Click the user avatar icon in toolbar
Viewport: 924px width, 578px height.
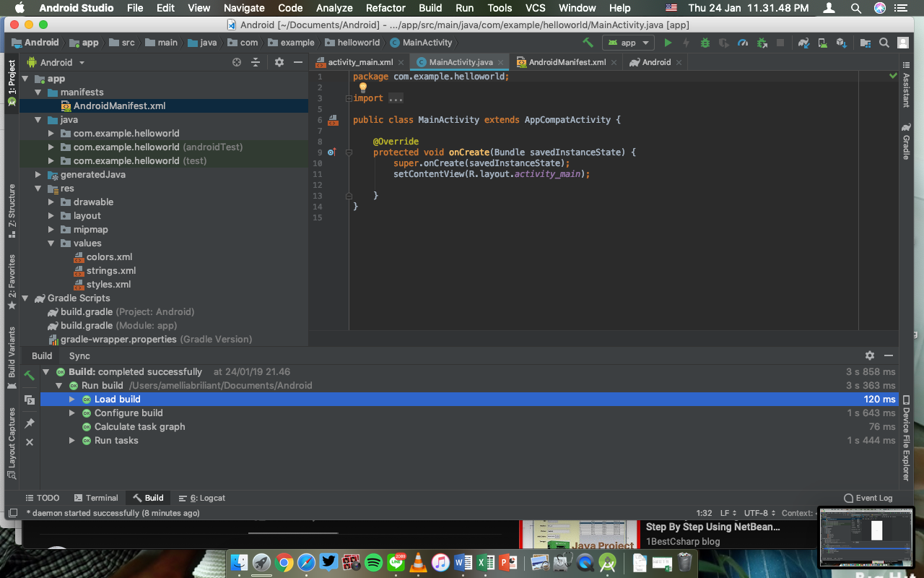coord(902,43)
